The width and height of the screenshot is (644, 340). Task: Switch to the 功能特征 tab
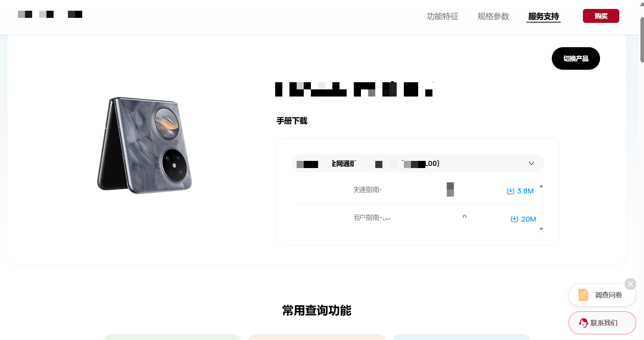(x=442, y=16)
